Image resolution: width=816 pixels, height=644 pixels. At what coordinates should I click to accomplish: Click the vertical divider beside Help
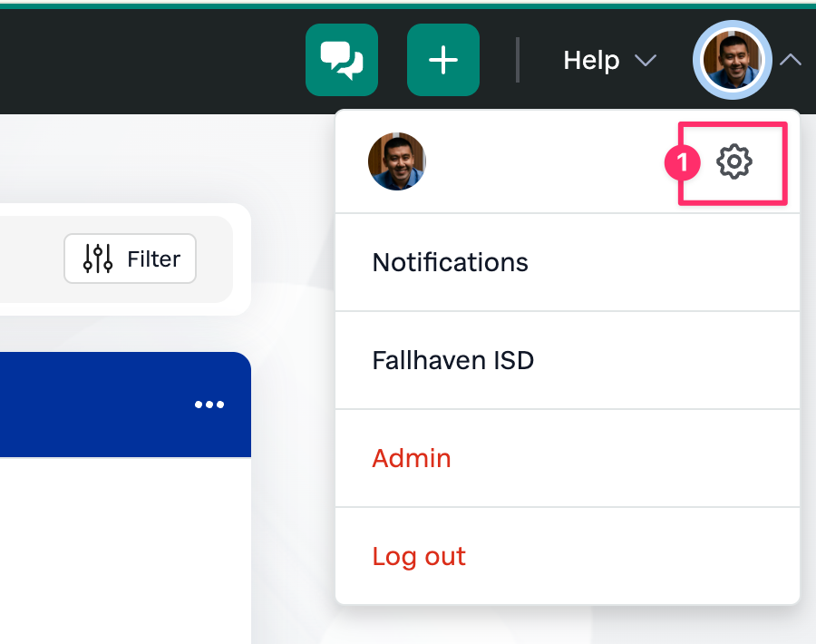tap(518, 60)
